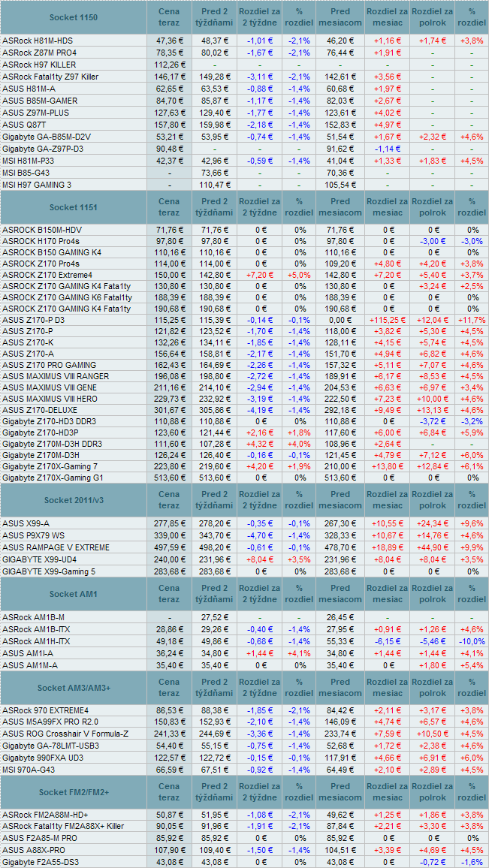The width and height of the screenshot is (489, 868).
Task: Click the ASUS Z170 PRO GAMING name
Action: point(50,365)
